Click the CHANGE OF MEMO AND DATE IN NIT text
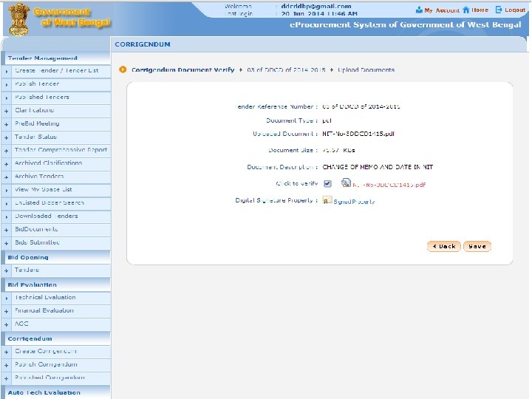Screen dimensions: 532x399 pos(378,167)
